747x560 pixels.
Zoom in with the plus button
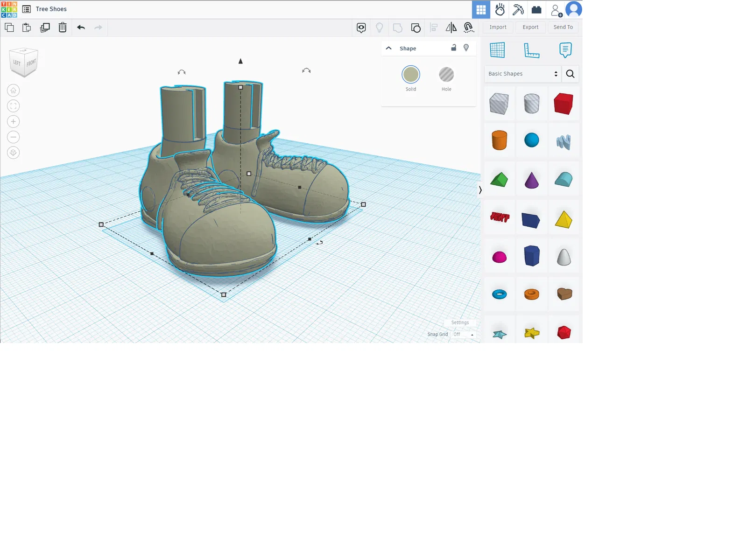pos(14,122)
